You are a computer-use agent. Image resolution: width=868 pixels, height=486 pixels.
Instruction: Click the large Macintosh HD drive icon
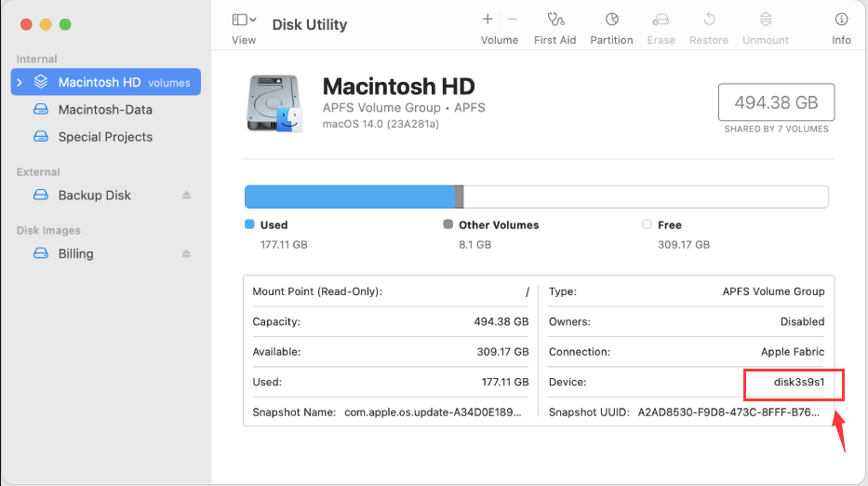tap(274, 103)
